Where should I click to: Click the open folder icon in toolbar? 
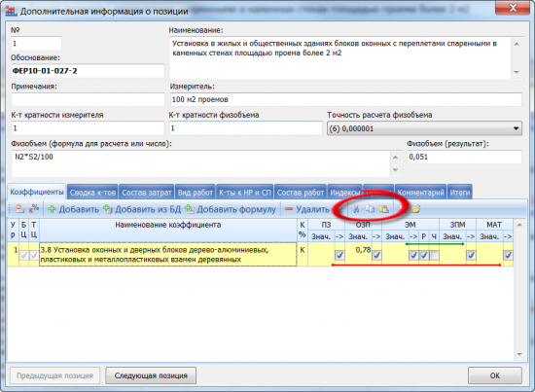coord(415,209)
